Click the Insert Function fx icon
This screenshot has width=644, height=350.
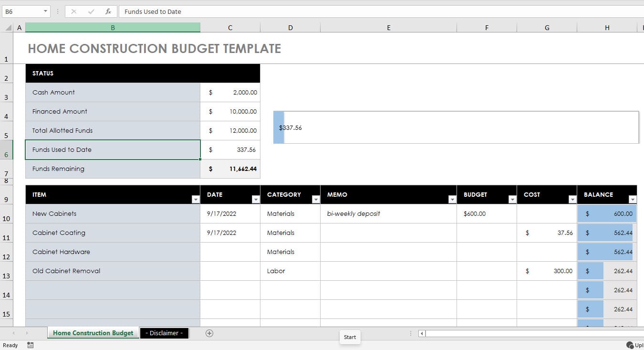pos(108,11)
